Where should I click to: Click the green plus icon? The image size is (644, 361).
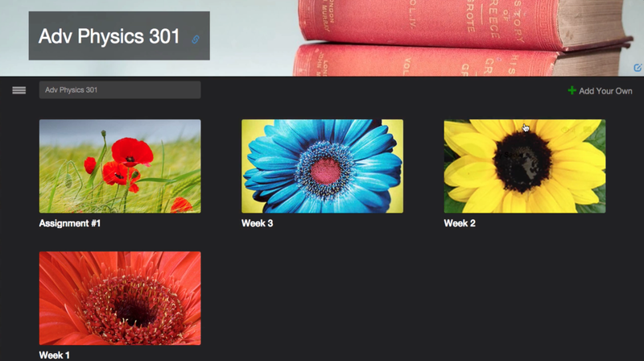tap(572, 90)
